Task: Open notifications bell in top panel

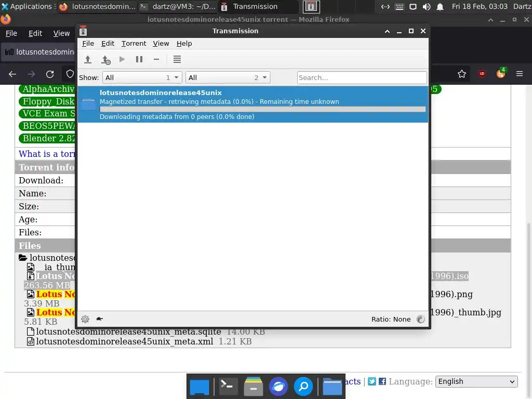Action: pos(440,6)
